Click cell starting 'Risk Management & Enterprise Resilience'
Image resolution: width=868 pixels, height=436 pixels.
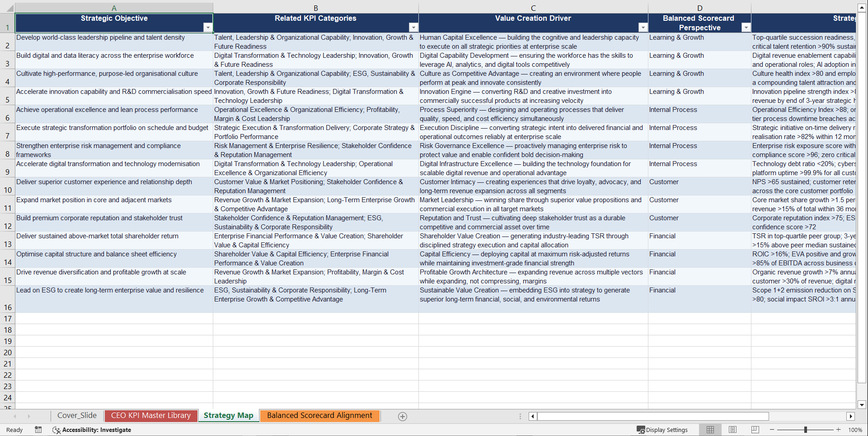316,150
